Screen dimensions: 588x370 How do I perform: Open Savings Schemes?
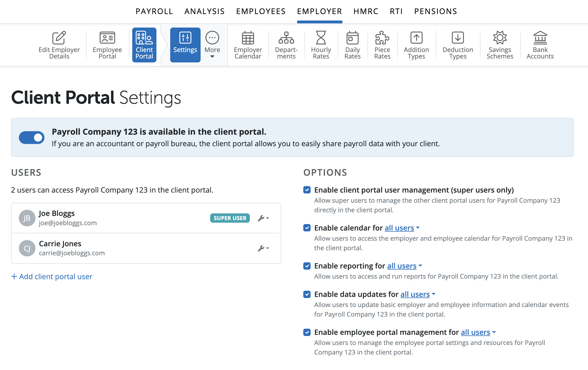point(500,44)
